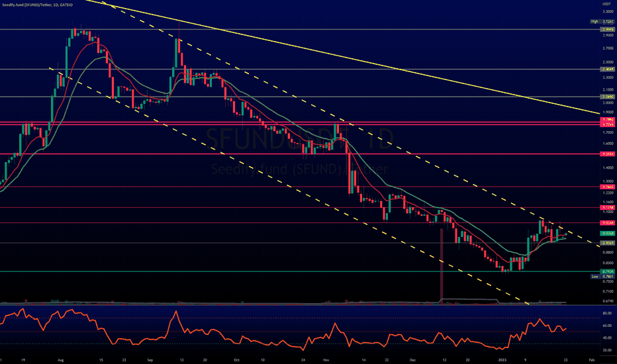Click the 0.7100 price axis value
The image size is (617, 364).
click(608, 292)
